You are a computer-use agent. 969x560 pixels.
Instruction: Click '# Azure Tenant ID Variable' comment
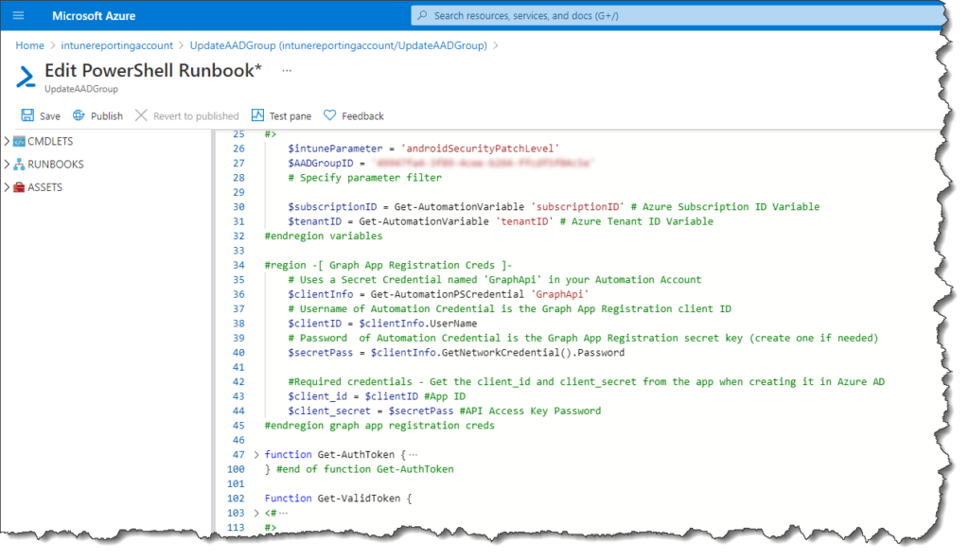click(x=636, y=222)
